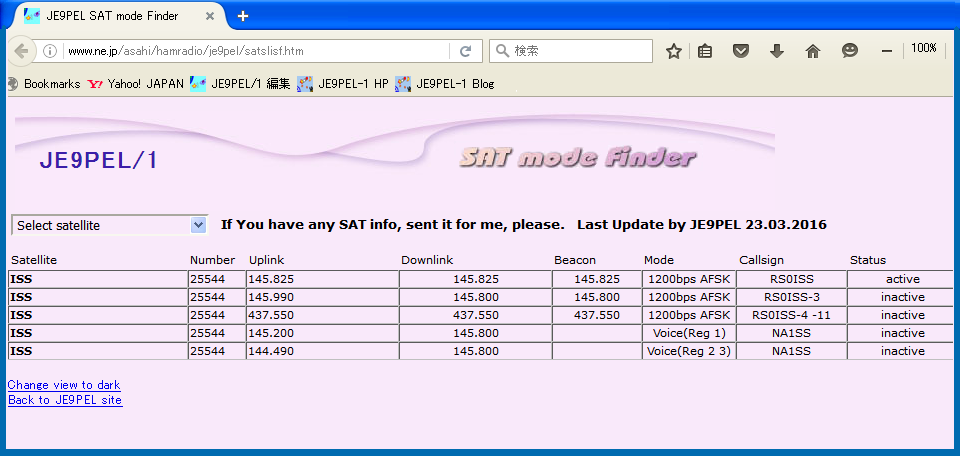Viewport: 960px width, 456px height.
Task: Click the callsign cell RS0ISS-4 -11
Action: 792,315
